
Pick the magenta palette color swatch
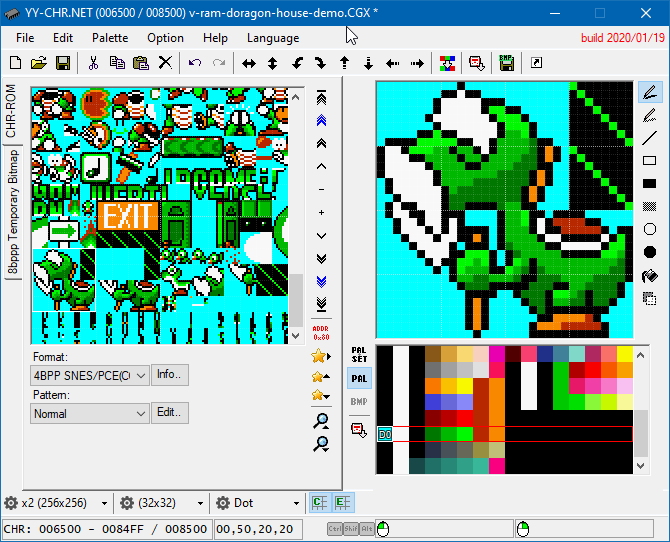tap(497, 354)
